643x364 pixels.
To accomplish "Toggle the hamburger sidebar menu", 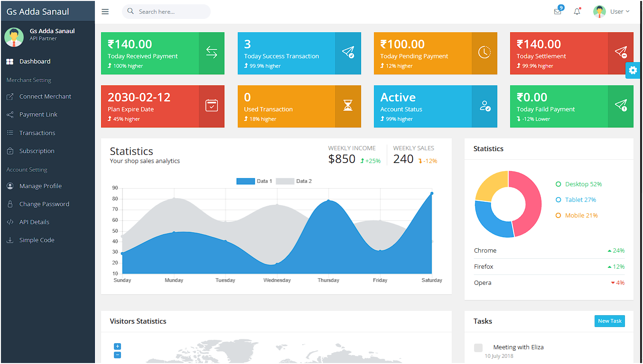I will [x=105, y=12].
